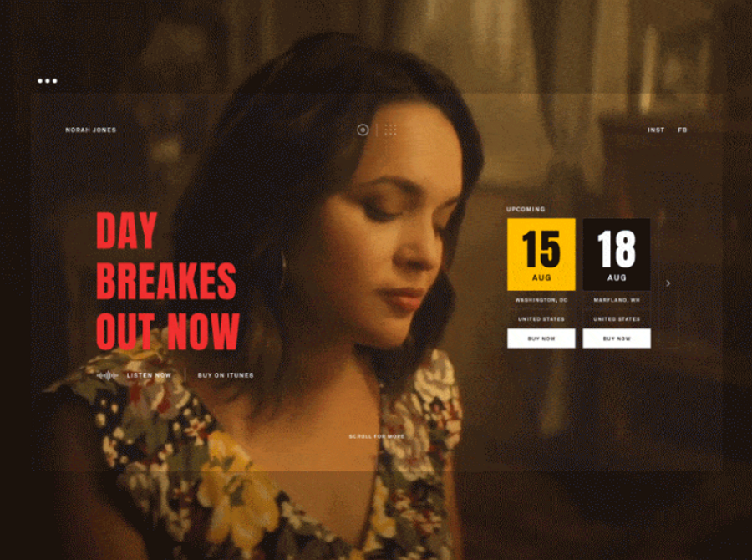Buy tickets for the Washington, DC show
This screenshot has height=560, width=752.
[541, 339]
